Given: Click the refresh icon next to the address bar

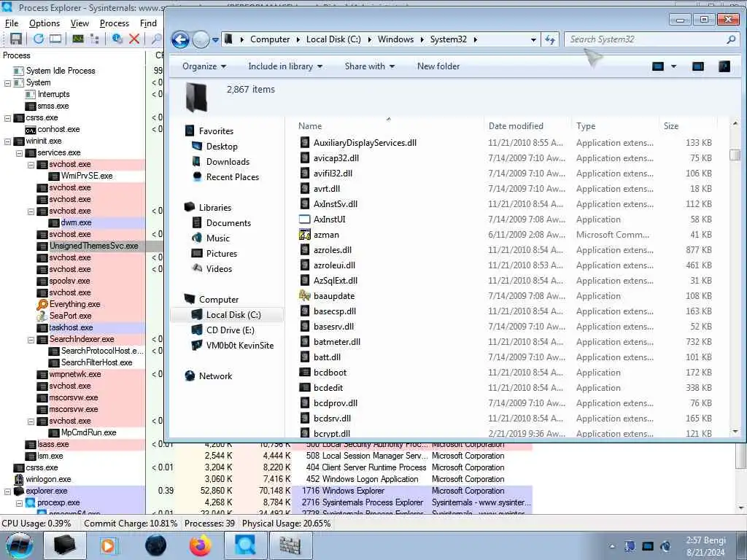Looking at the screenshot, I should point(550,39).
